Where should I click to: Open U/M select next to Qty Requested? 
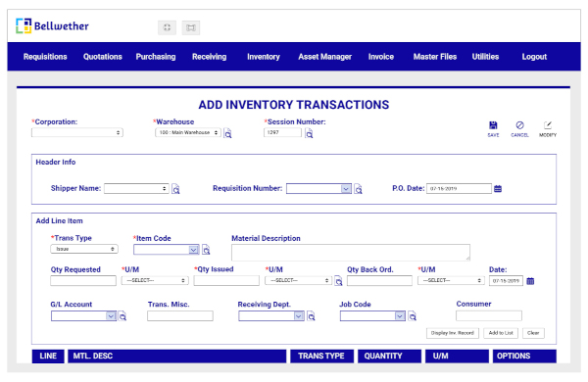pos(155,280)
